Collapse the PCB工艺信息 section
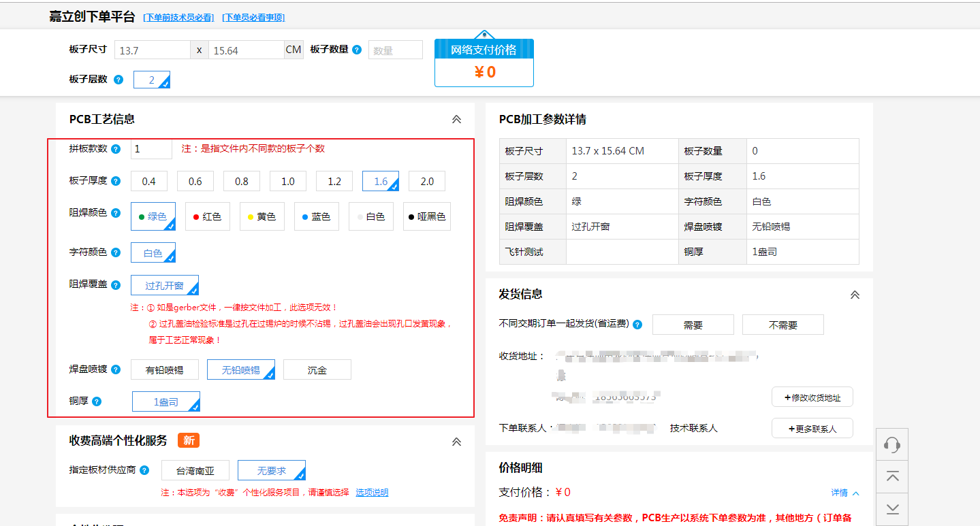The width and height of the screenshot is (980, 526). [x=456, y=120]
